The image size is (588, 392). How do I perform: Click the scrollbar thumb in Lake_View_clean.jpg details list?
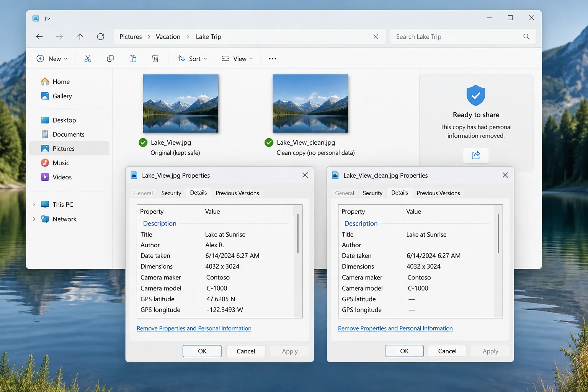point(498,234)
